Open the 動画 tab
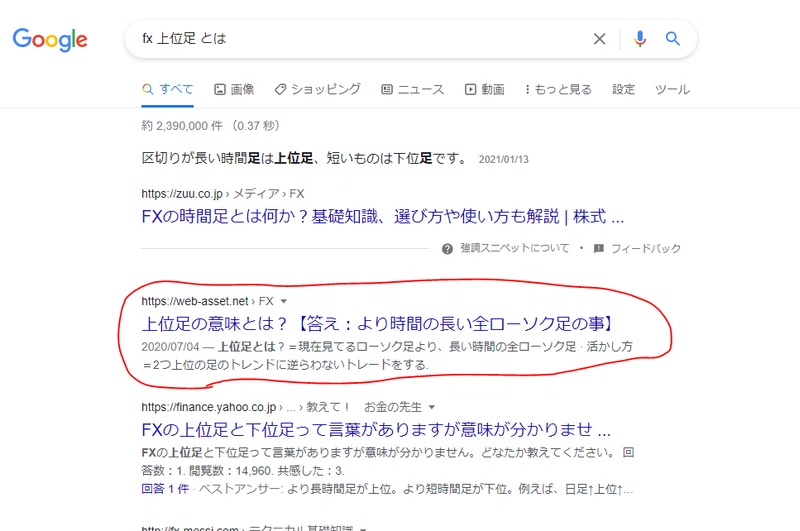Screen dimensions: 800x531 (x=485, y=89)
